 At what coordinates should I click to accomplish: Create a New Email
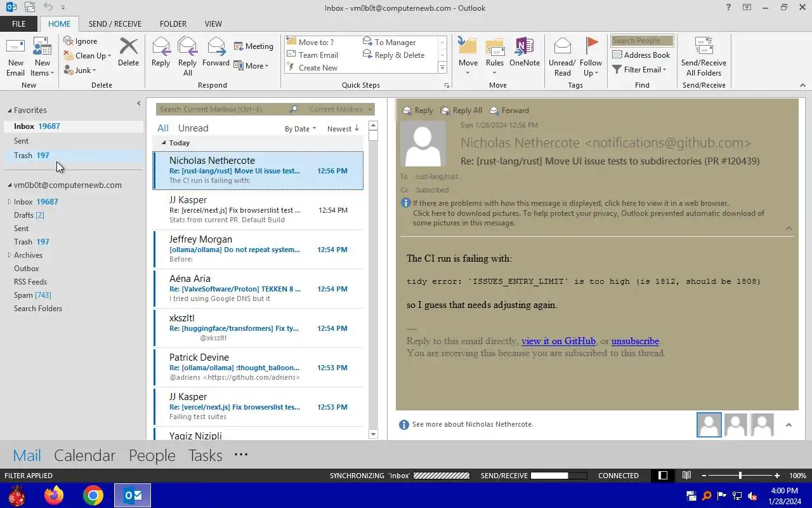point(15,57)
